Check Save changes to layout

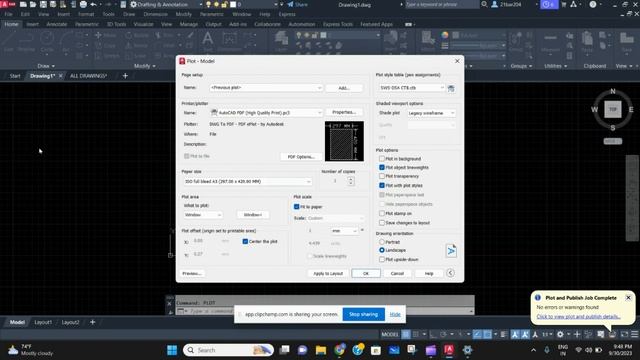382,222
